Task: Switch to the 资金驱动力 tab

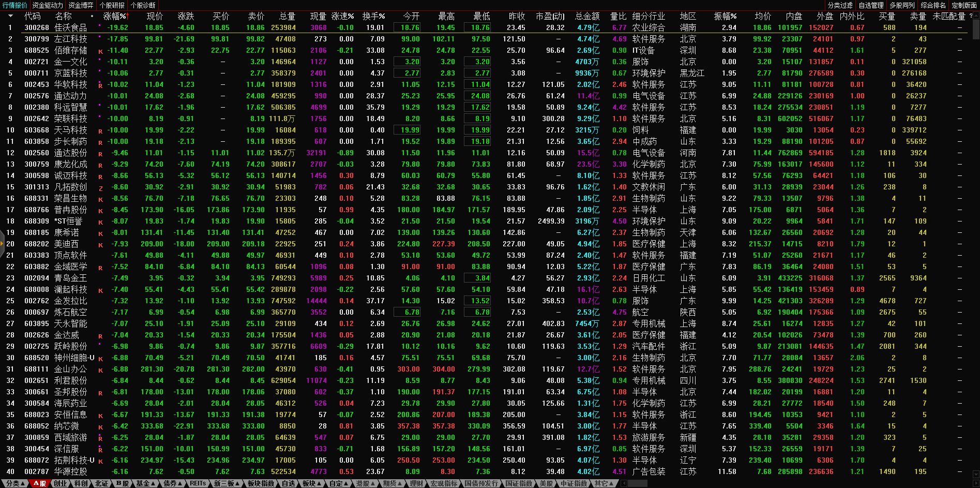Action: [48, 5]
